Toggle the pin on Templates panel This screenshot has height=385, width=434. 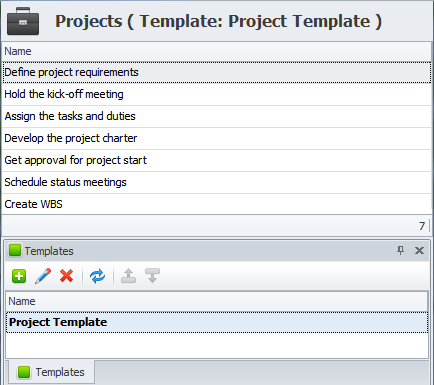400,250
